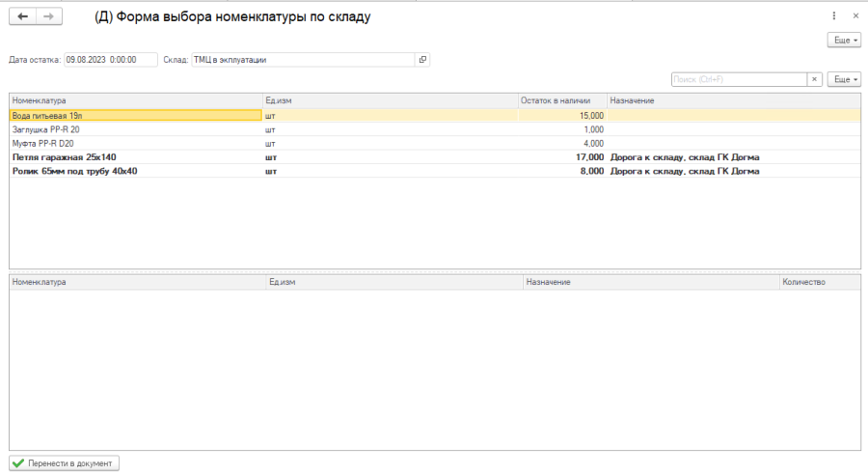Viewport: 868px width, 475px height.
Task: Click inside the Дата остатка field
Action: tap(109, 60)
